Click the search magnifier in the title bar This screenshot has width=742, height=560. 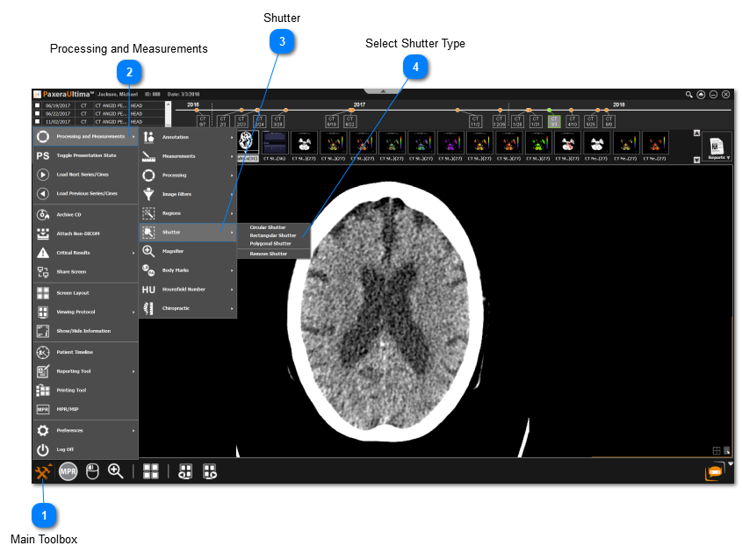[x=689, y=94]
